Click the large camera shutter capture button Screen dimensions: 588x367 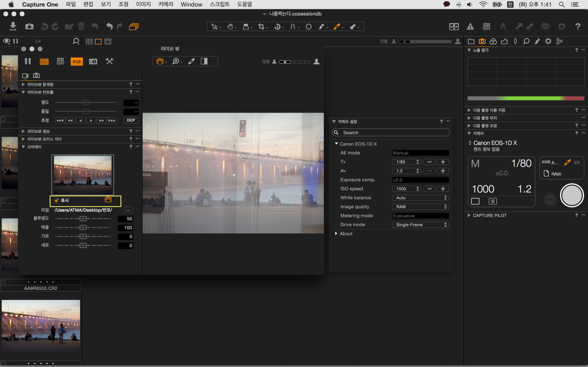[x=572, y=195]
